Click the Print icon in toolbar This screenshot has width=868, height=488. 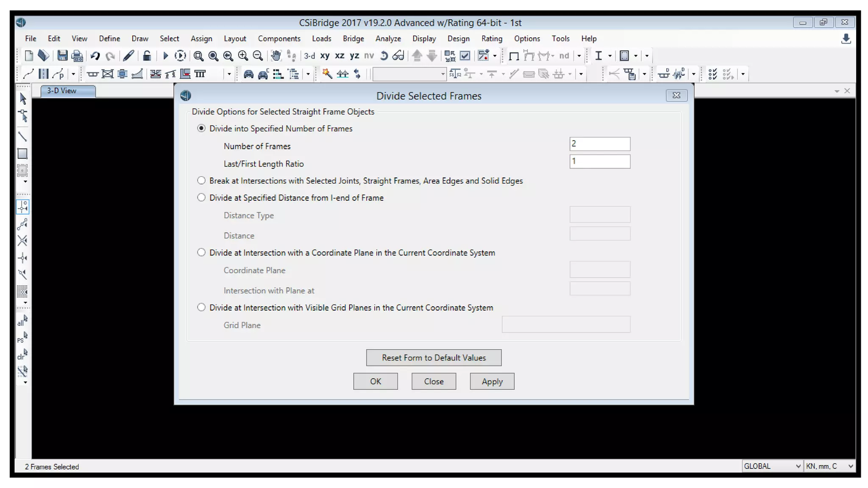(x=77, y=55)
